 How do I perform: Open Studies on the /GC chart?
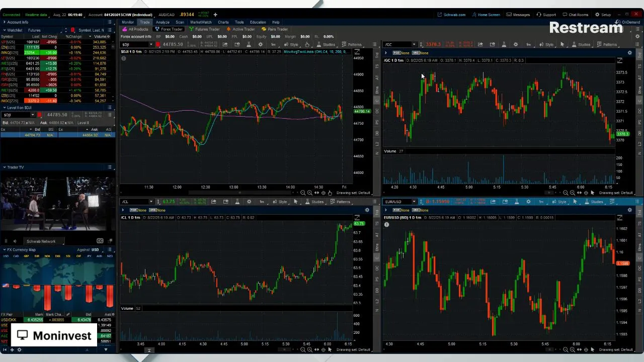582,44
